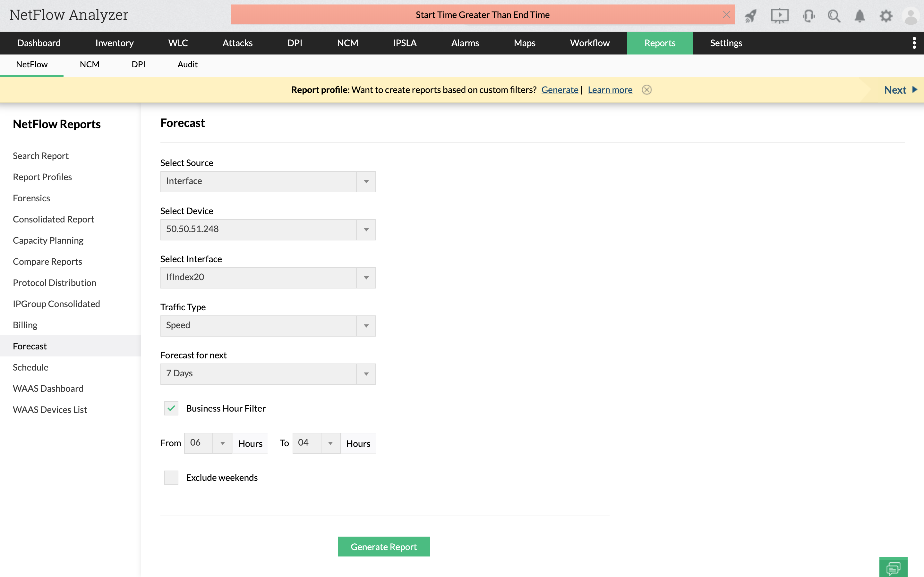Click the headset support icon

click(x=808, y=16)
